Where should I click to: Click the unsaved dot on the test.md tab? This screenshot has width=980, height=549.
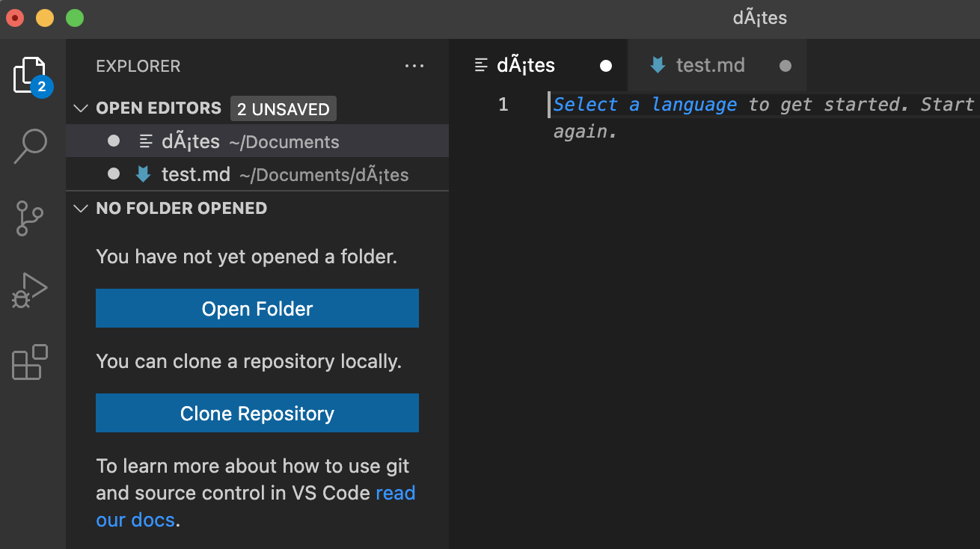point(785,65)
